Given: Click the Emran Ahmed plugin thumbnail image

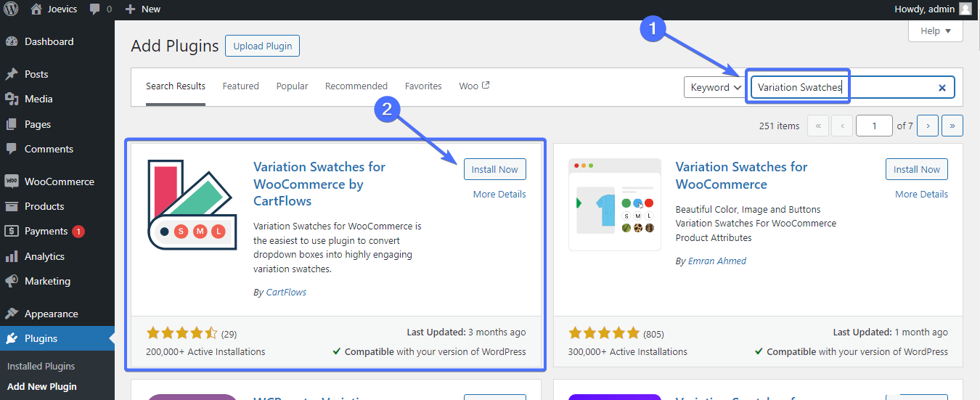Looking at the screenshot, I should (615, 204).
